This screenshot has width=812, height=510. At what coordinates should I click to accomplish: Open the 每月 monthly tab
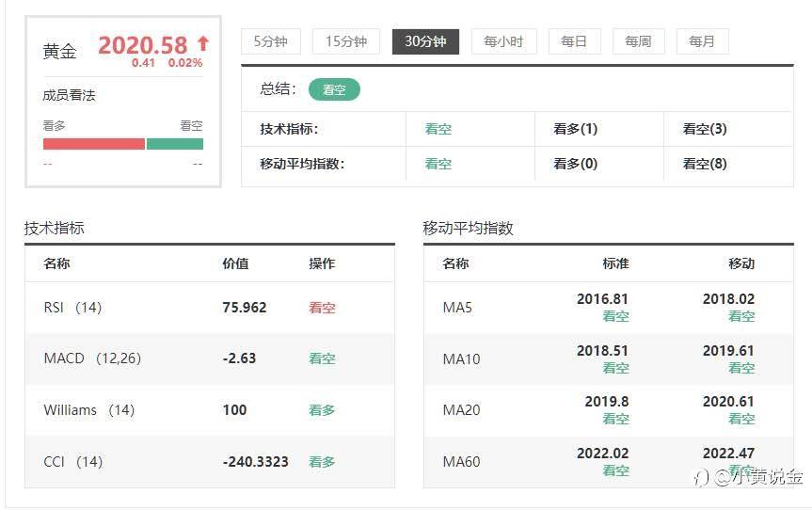coord(702,41)
